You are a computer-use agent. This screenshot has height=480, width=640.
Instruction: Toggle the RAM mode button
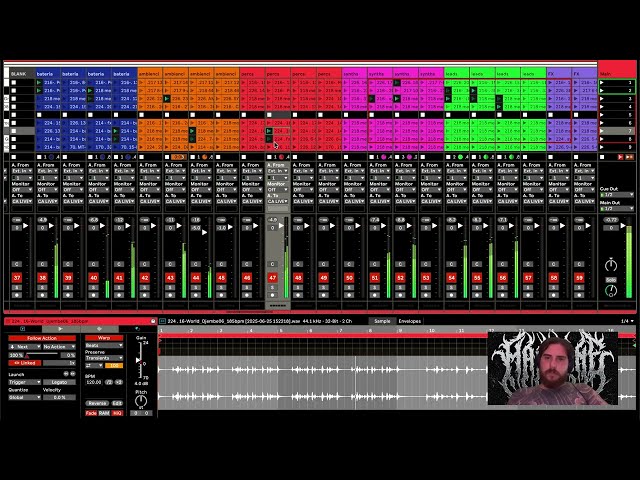click(x=104, y=413)
